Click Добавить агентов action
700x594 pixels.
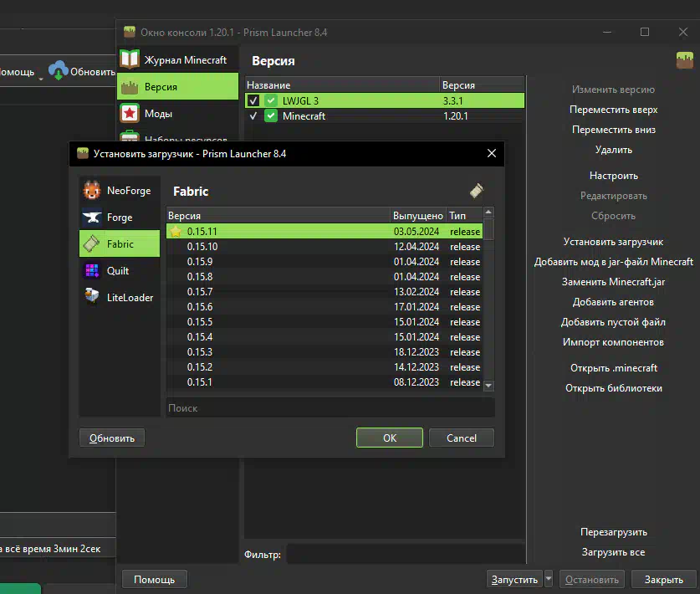pyautogui.click(x=613, y=302)
